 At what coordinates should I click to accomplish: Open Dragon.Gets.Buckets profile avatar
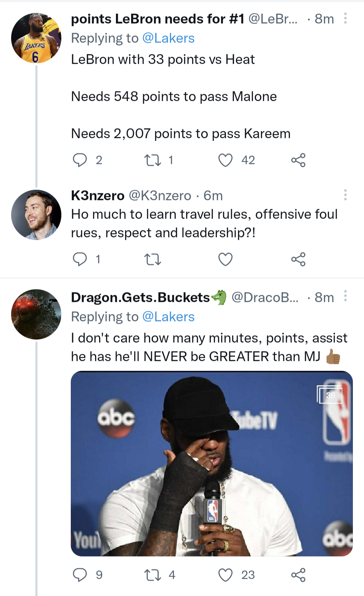(36, 314)
